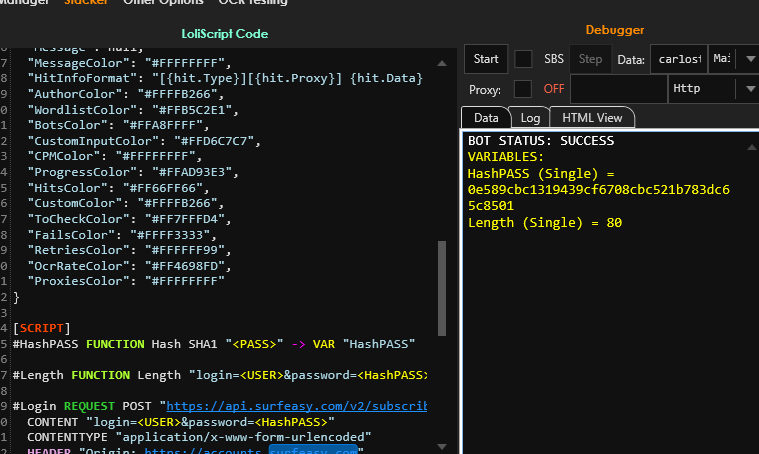The image size is (759, 454).
Task: Switch to the HTML View tab
Action: pos(592,118)
